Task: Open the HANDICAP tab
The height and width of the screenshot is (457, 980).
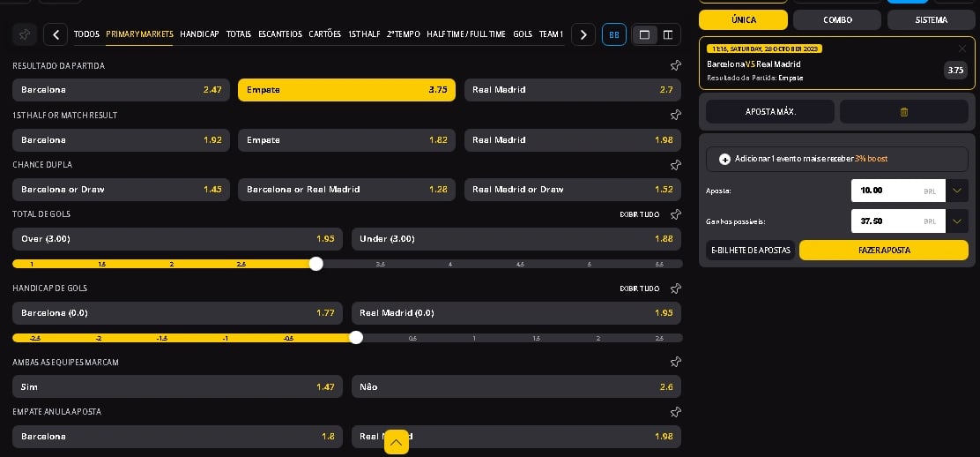Action: point(199,34)
